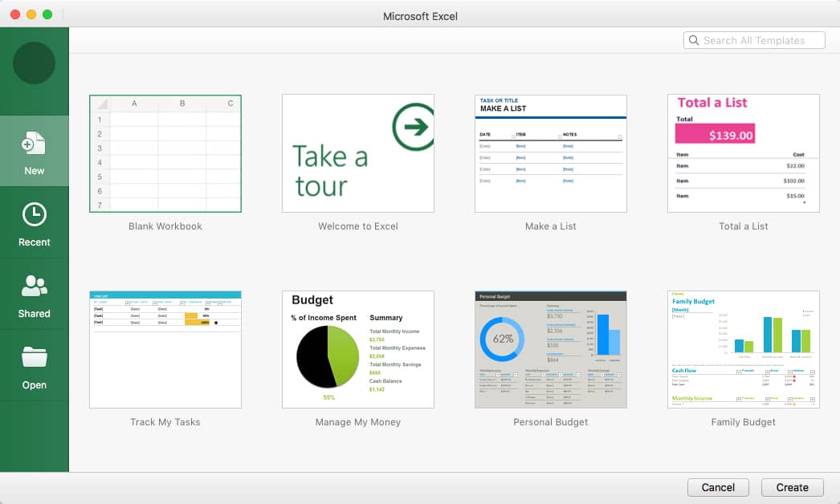
Task: Click the user account avatar circle
Action: click(x=34, y=63)
